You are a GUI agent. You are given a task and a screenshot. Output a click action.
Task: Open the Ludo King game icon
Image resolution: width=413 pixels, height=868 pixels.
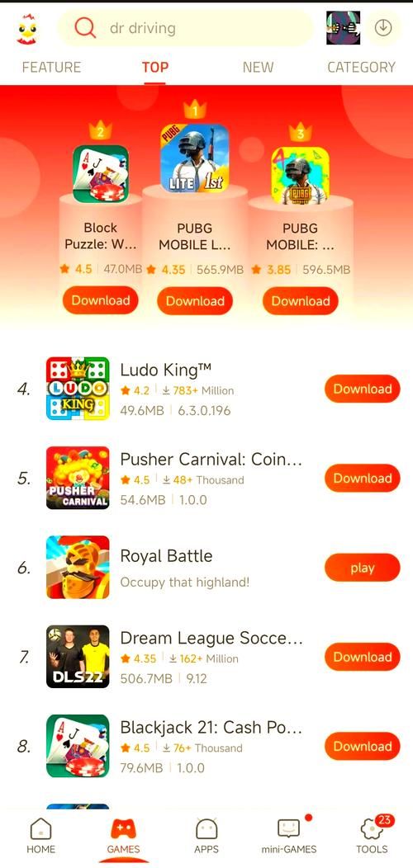[78, 389]
